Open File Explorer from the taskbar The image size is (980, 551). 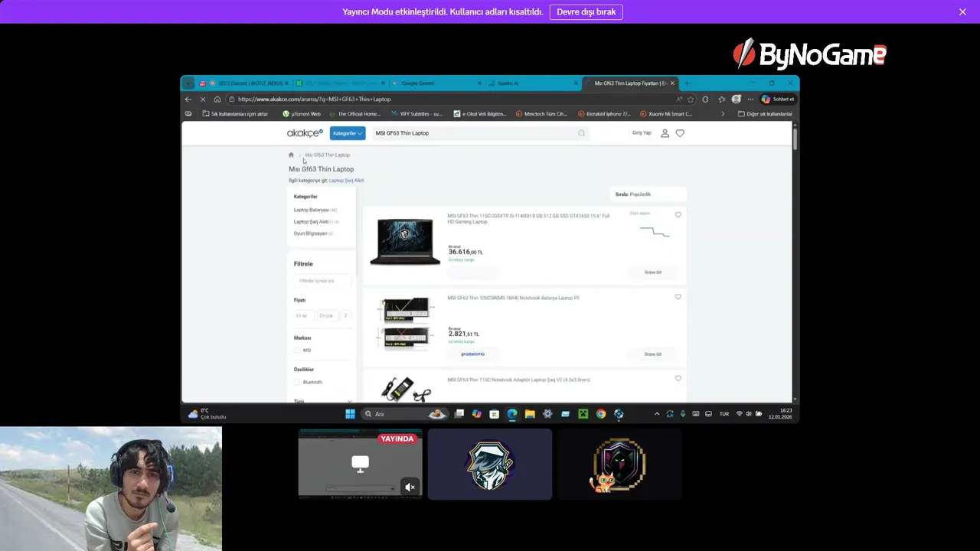[530, 414]
